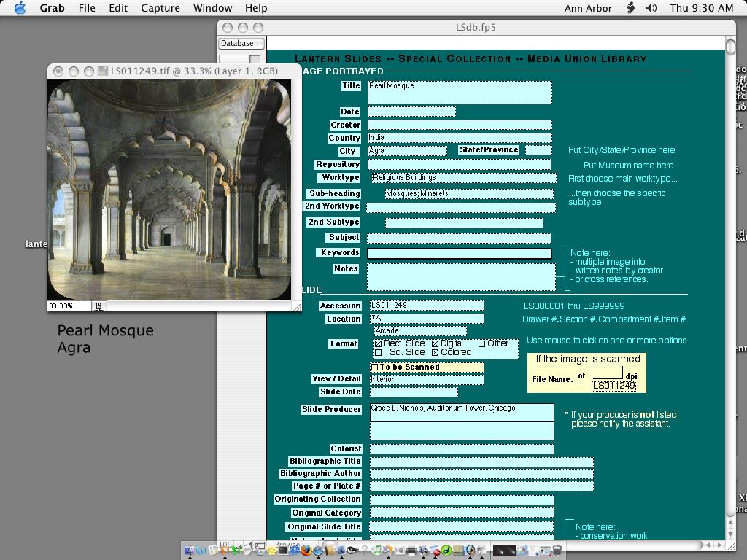Click the Subject field
The width and height of the screenshot is (747, 560).
(460, 238)
